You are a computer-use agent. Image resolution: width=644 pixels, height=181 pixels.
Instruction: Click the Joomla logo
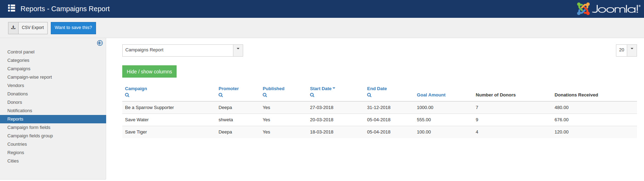tap(608, 9)
